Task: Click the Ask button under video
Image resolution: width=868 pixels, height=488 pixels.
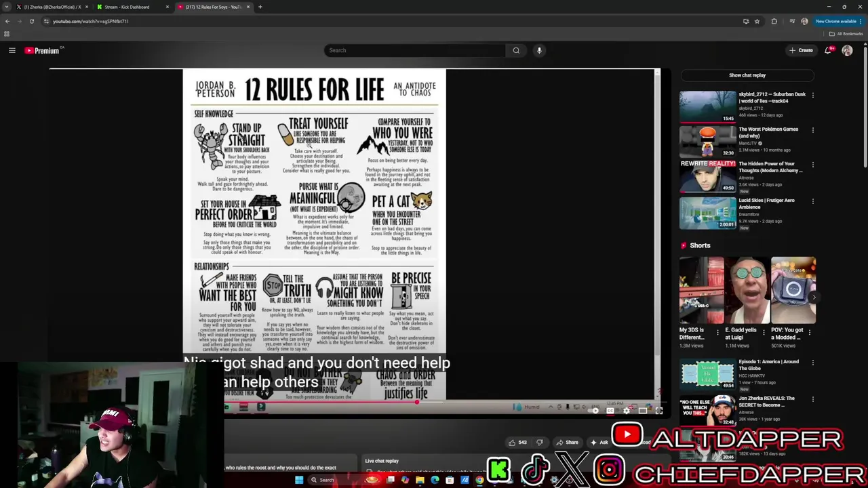Action: [x=599, y=443]
